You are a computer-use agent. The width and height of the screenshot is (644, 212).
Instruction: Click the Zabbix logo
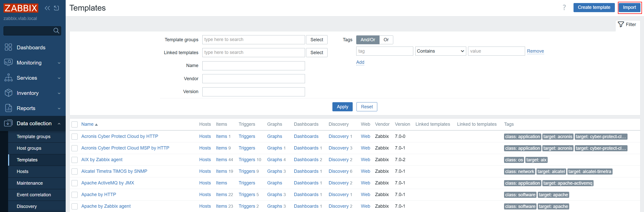click(x=21, y=8)
